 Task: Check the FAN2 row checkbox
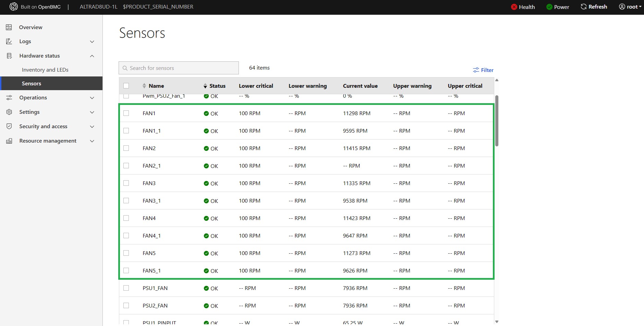pos(126,148)
